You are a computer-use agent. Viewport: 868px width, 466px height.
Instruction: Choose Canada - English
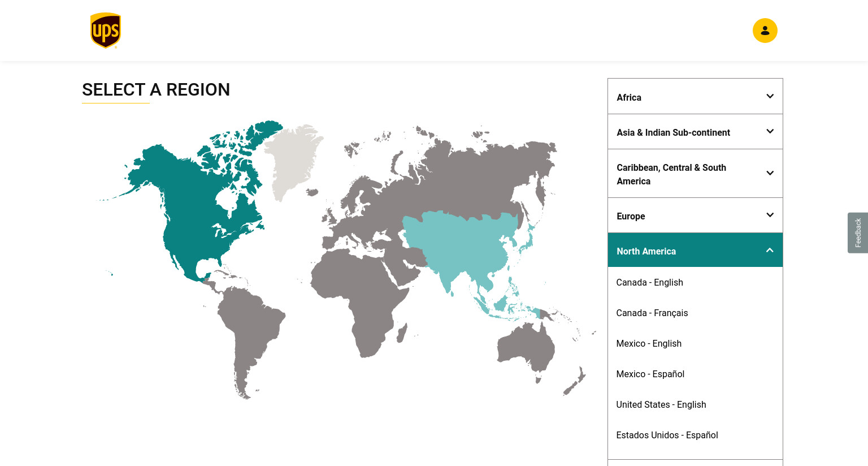coord(649,282)
